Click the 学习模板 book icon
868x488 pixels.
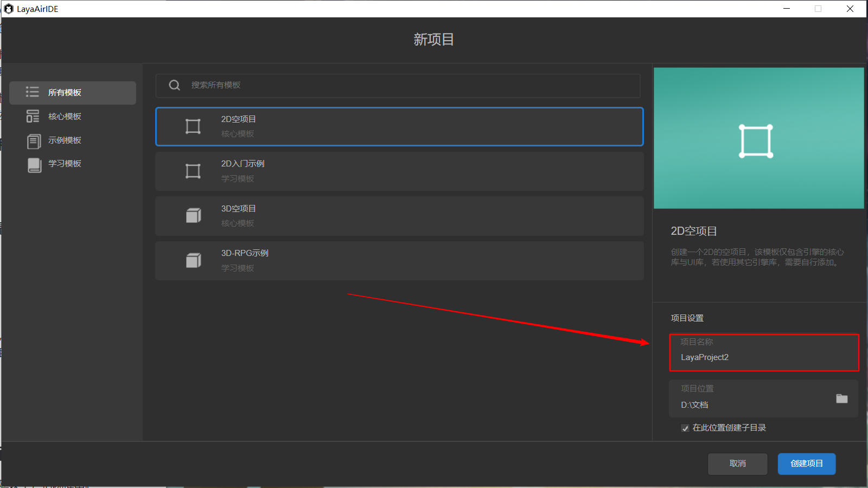coord(34,164)
